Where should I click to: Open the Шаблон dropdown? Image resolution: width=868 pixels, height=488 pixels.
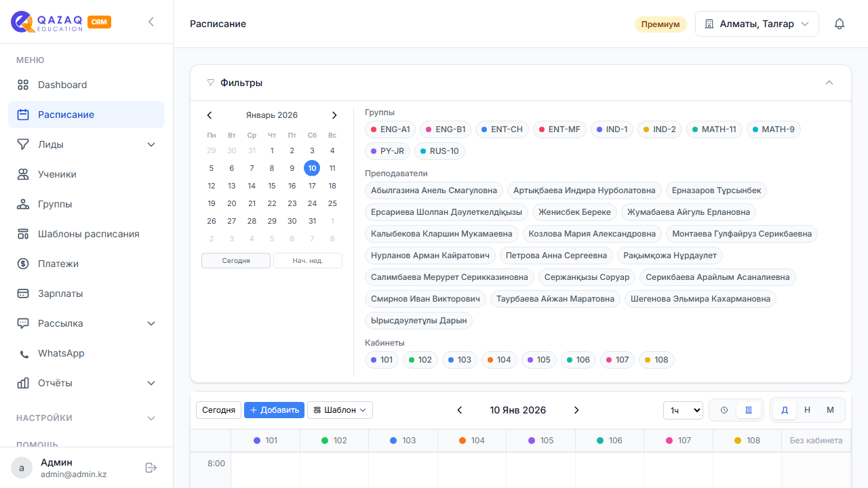[x=340, y=410]
